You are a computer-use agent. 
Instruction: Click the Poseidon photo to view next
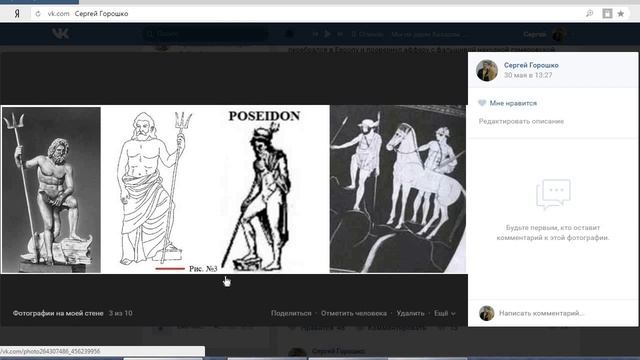click(233, 189)
